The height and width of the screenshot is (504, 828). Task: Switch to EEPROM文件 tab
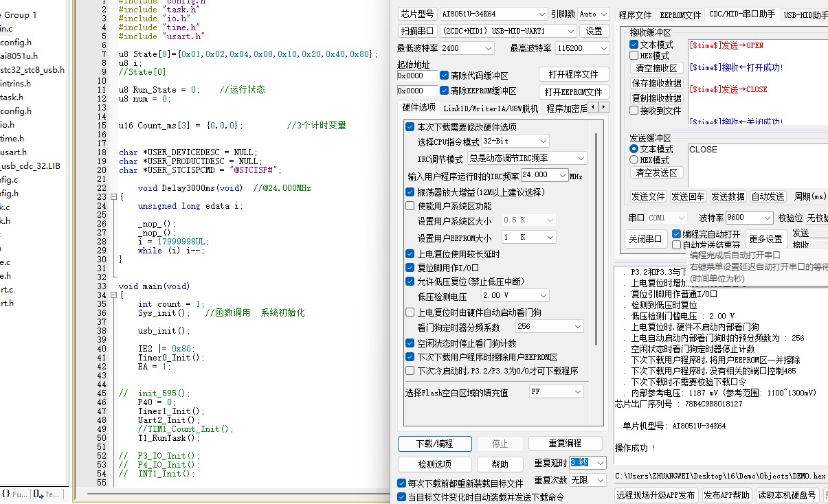(680, 14)
